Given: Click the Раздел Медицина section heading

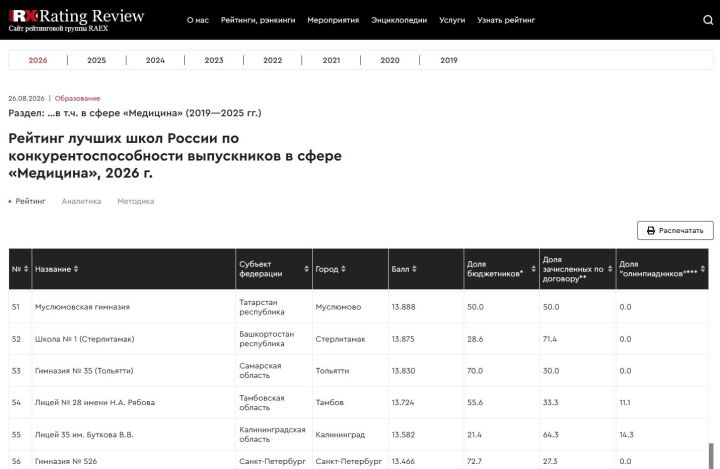Looking at the screenshot, I should [x=135, y=113].
